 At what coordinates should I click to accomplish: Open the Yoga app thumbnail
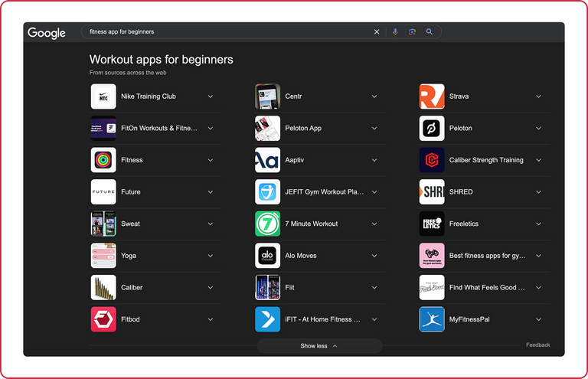pyautogui.click(x=103, y=256)
